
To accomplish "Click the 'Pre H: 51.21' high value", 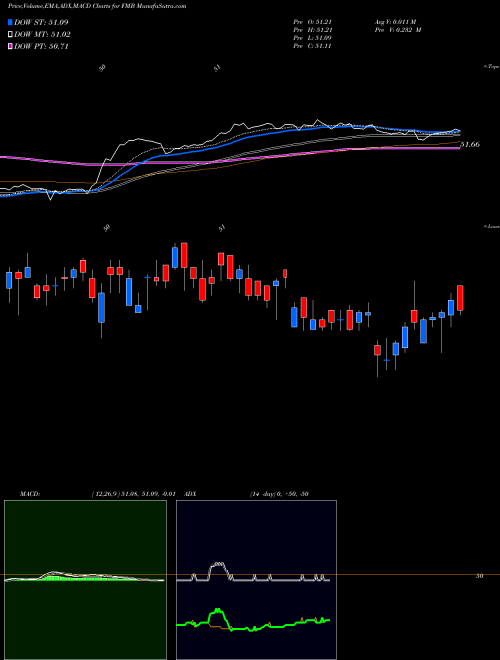I will point(312,30).
